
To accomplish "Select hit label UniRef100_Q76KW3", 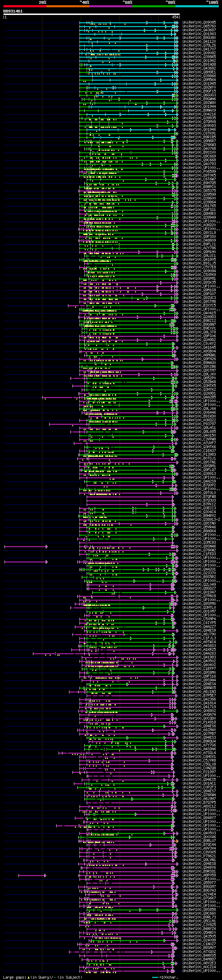I will tap(199, 145).
